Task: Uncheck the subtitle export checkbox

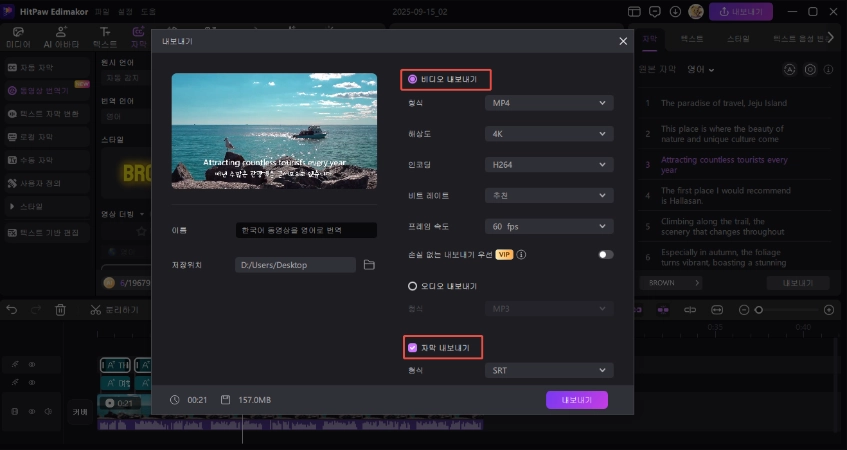Action: [412, 348]
